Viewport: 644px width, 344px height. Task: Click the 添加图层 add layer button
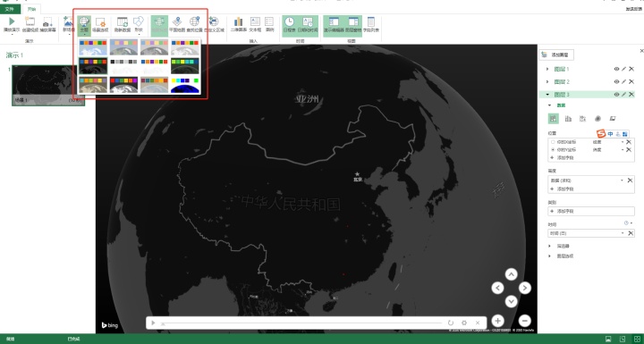pyautogui.click(x=556, y=55)
